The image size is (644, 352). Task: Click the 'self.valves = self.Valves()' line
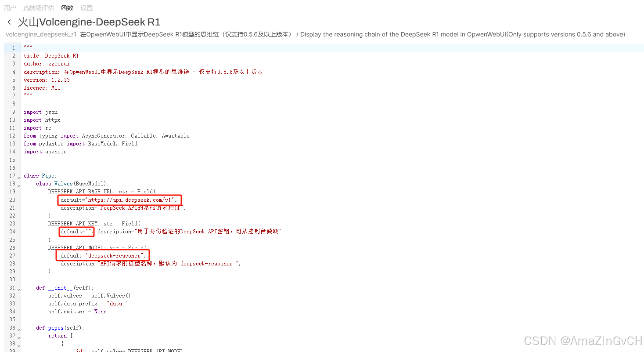tap(90, 296)
